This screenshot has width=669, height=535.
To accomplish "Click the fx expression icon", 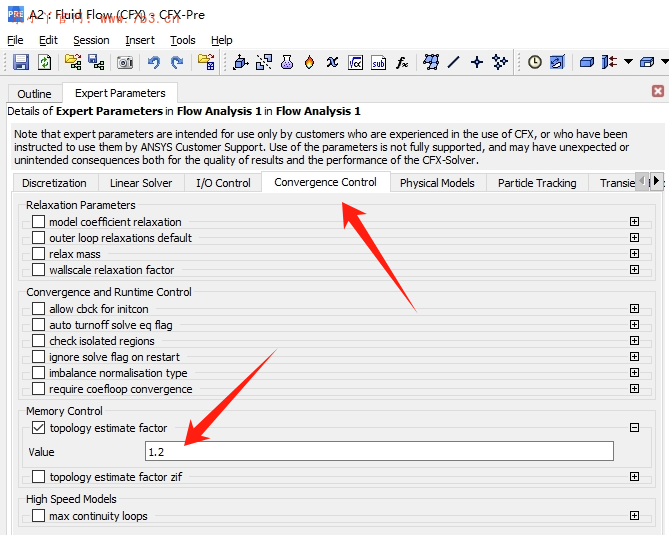I will pyautogui.click(x=402, y=62).
